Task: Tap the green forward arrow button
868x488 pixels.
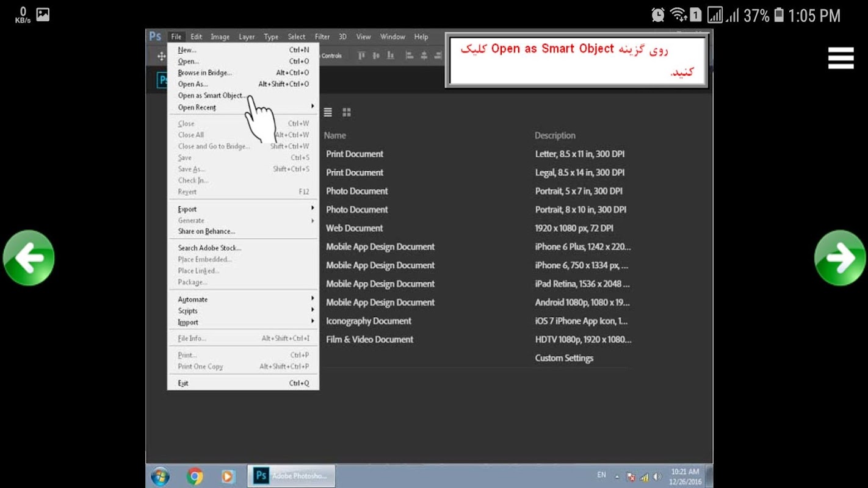Action: 841,257
